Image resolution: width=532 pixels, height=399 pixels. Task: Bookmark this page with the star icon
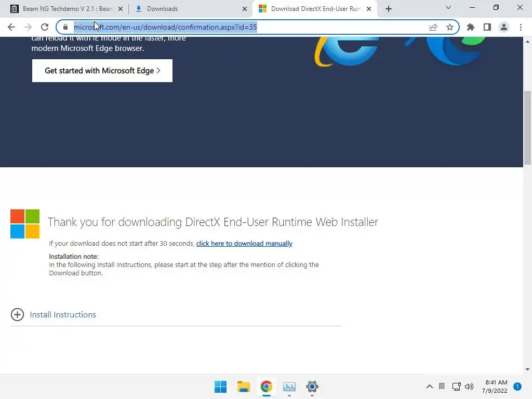tap(450, 27)
